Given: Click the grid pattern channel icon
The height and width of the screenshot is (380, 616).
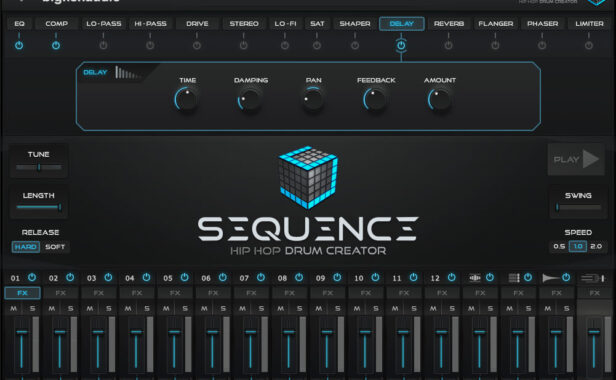Looking at the screenshot, I should pos(513,278).
